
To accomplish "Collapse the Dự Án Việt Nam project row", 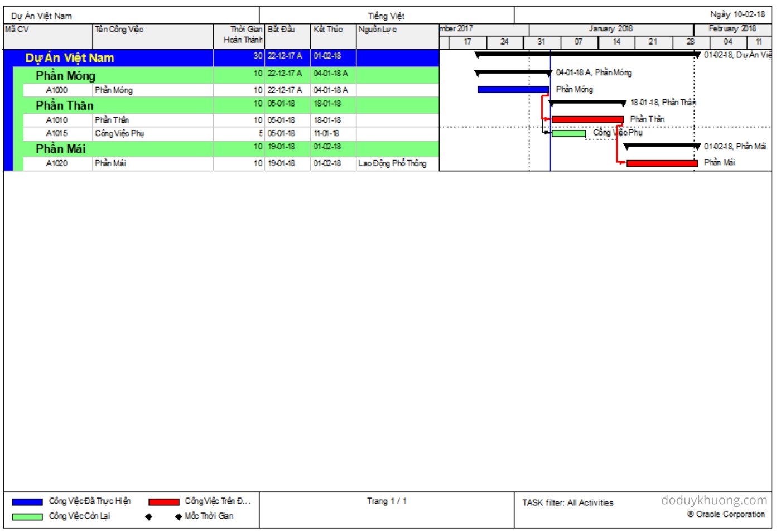I will pyautogui.click(x=69, y=58).
